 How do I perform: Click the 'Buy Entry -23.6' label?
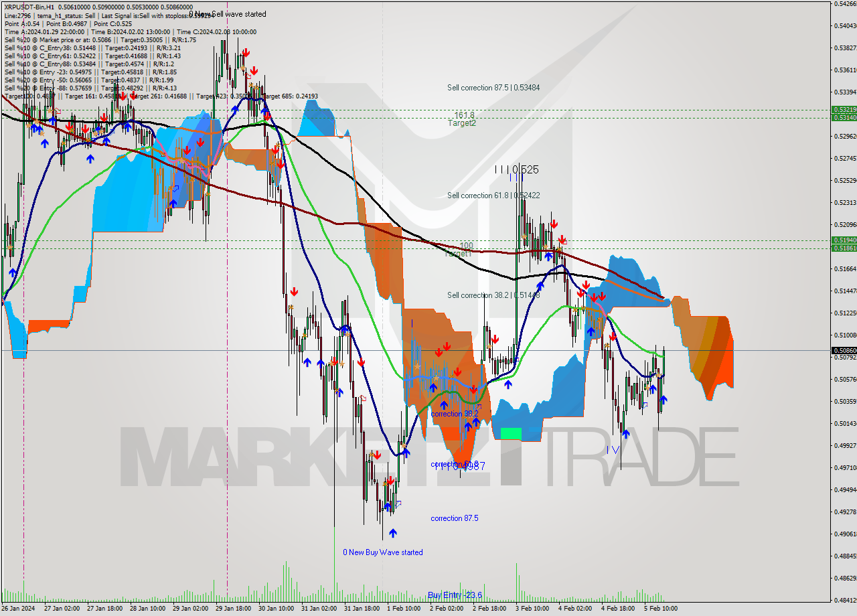pyautogui.click(x=455, y=595)
